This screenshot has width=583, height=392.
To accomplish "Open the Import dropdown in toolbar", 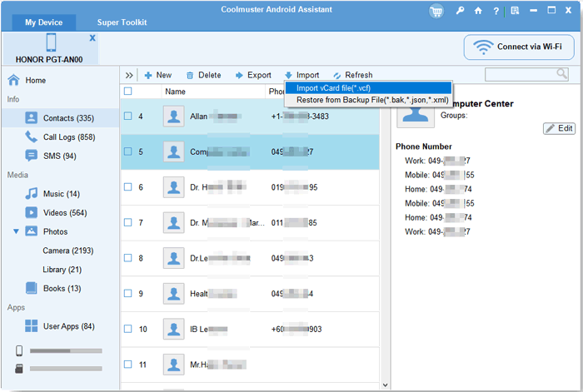I will pos(301,75).
